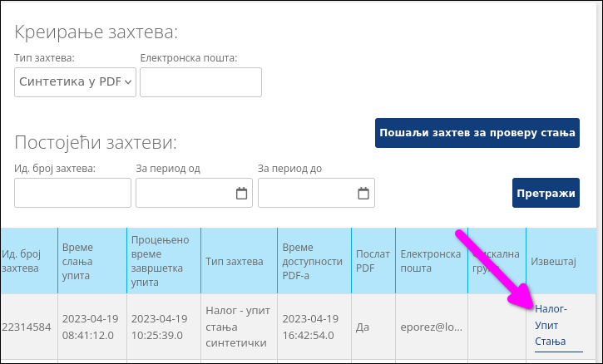This screenshot has width=603, height=364.
Task: Click inside the За период до date field
Action: [x=306, y=194]
